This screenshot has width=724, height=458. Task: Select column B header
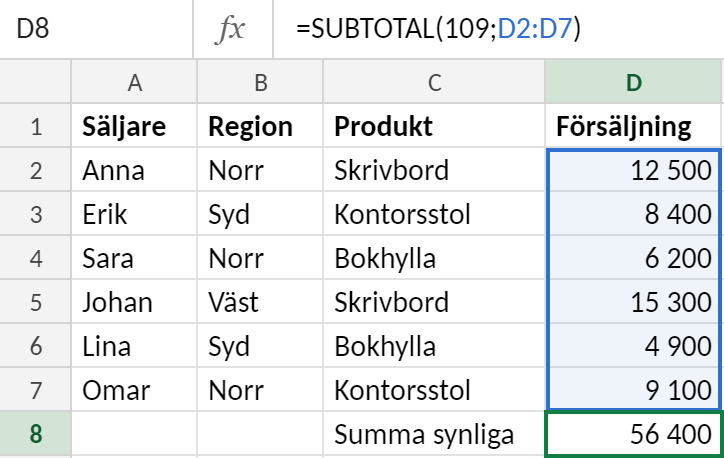(x=260, y=82)
